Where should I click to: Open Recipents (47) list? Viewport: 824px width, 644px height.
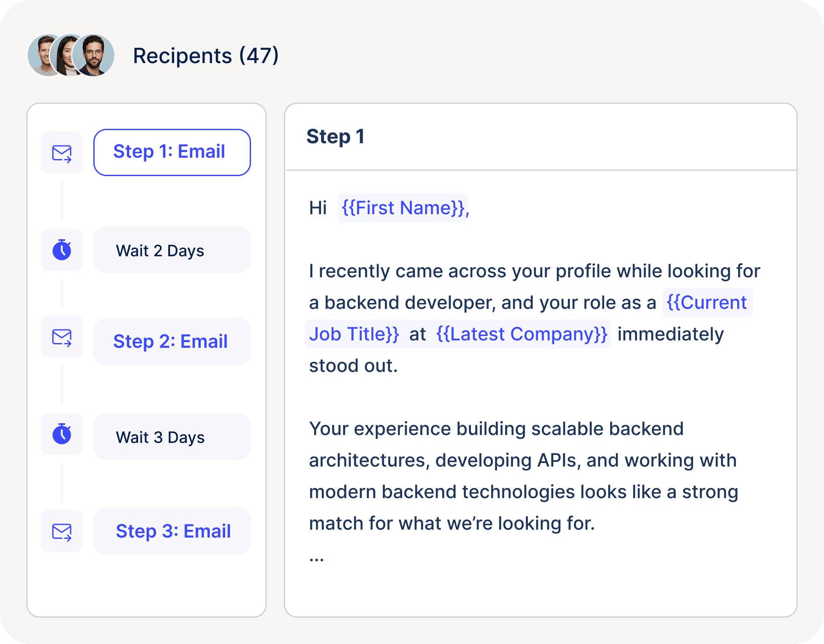pos(205,56)
